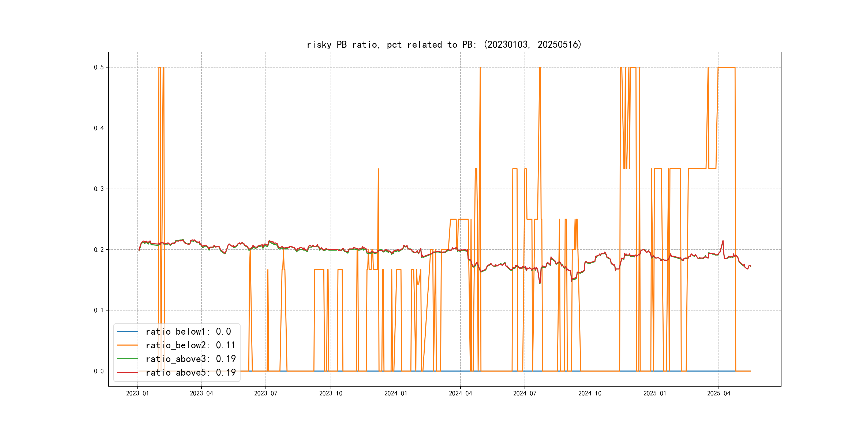
Task: Click the 0.3 y-axis tick label
Action: pyautogui.click(x=99, y=189)
